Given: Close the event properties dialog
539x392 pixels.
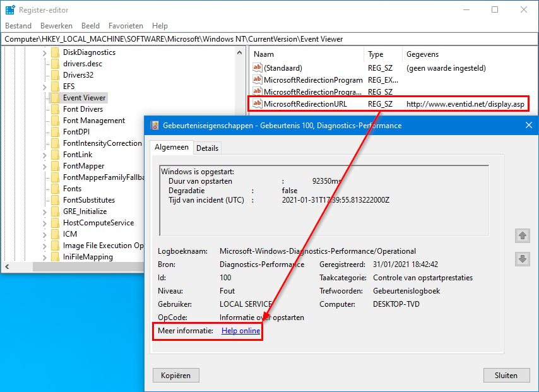Looking at the screenshot, I should 529,125.
